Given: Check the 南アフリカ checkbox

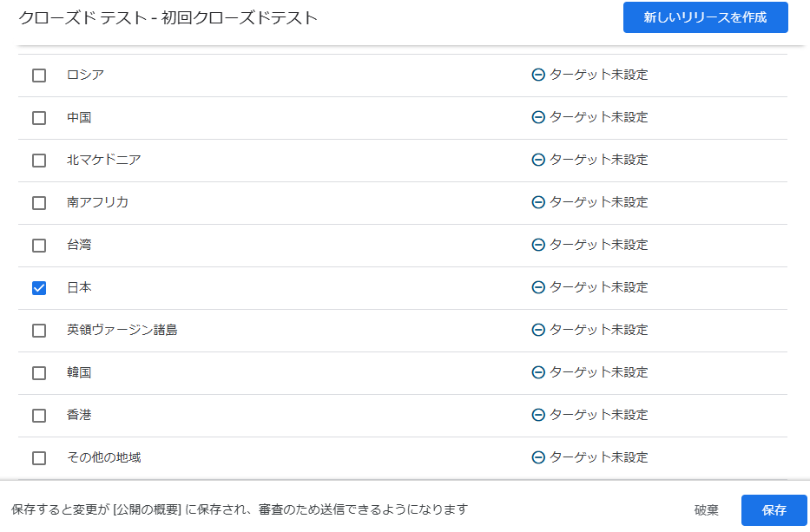Looking at the screenshot, I should tap(39, 203).
